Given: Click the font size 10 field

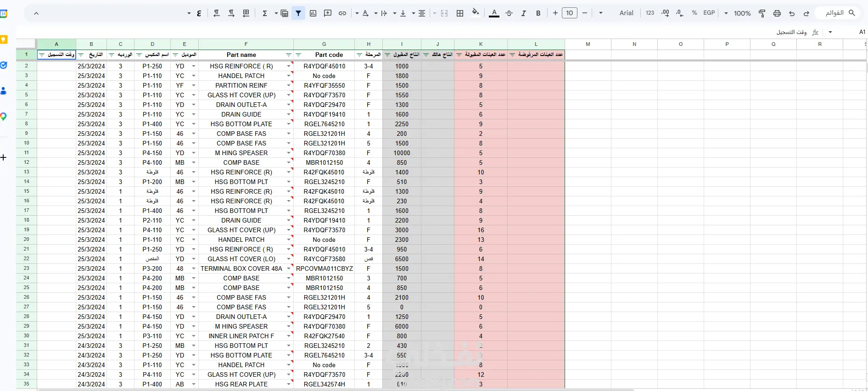Looking at the screenshot, I should 570,13.
